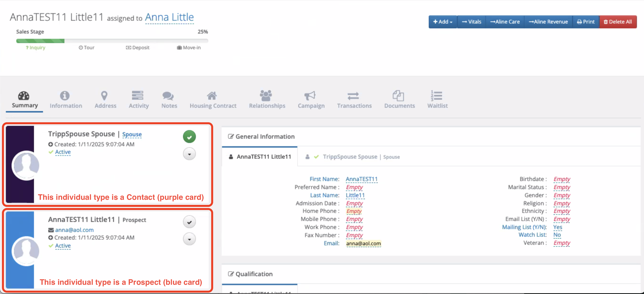Open the Information tab icon
The height and width of the screenshot is (294, 644).
(x=64, y=96)
